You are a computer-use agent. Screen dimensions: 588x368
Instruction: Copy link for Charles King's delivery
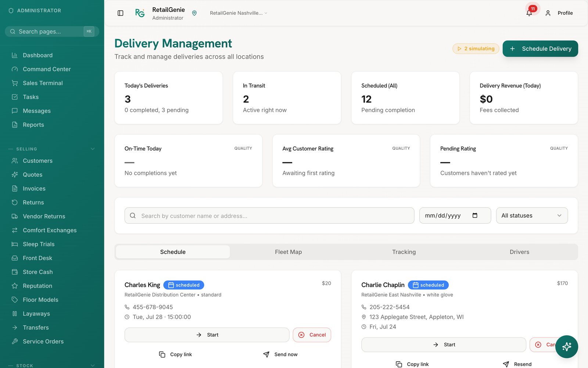pyautogui.click(x=175, y=354)
